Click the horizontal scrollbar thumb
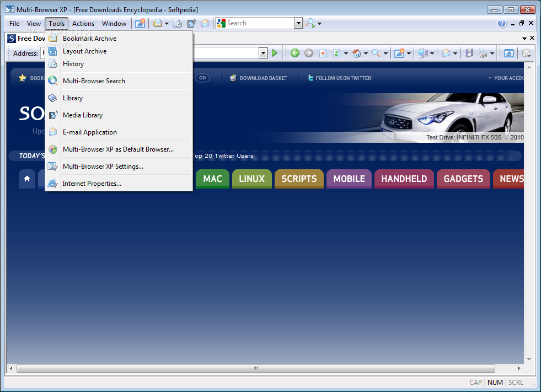This screenshot has height=392, width=541. [x=256, y=368]
